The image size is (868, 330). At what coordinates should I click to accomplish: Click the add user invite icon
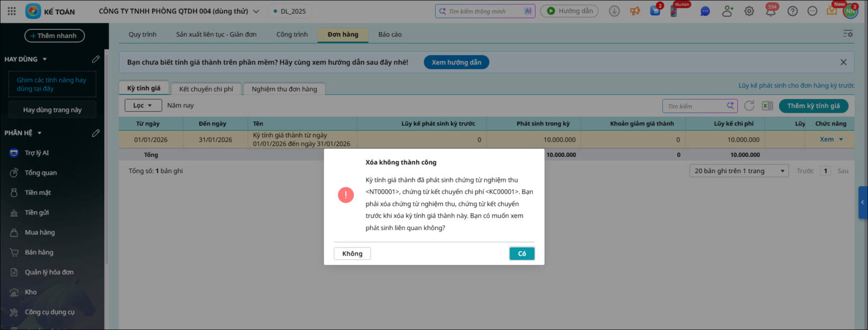pyautogui.click(x=727, y=11)
